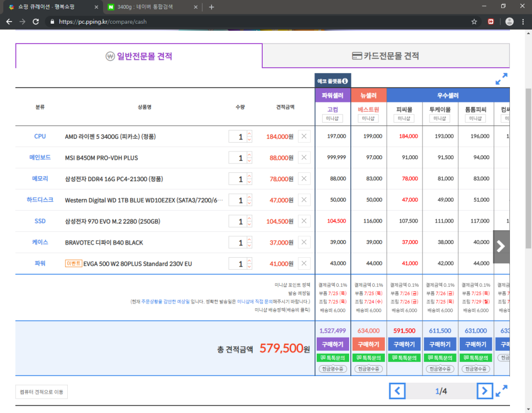Go to the next seller page
This screenshot has height=413, width=532.
[x=485, y=391]
